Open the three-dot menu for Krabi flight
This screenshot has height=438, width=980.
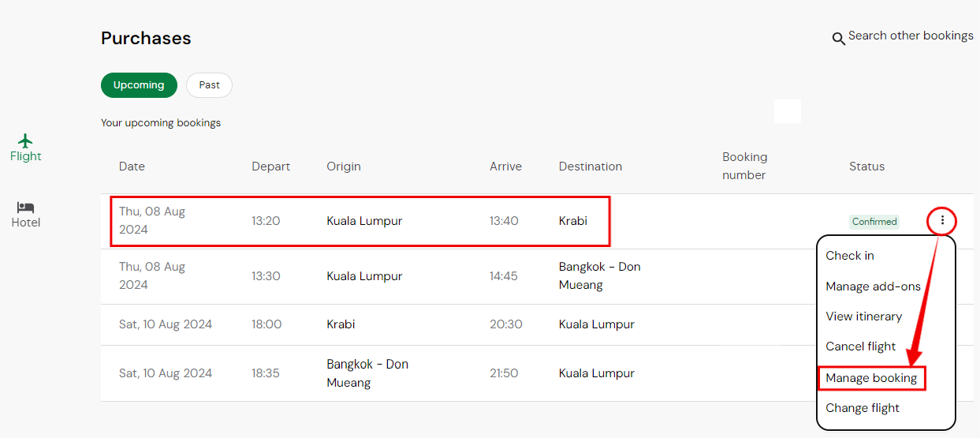tap(942, 221)
